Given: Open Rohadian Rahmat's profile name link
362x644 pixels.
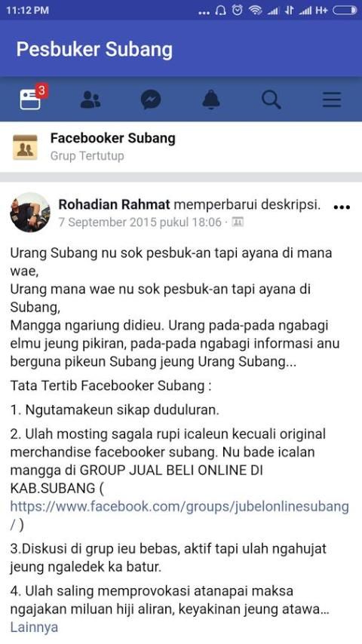Looking at the screenshot, I should pos(114,204).
